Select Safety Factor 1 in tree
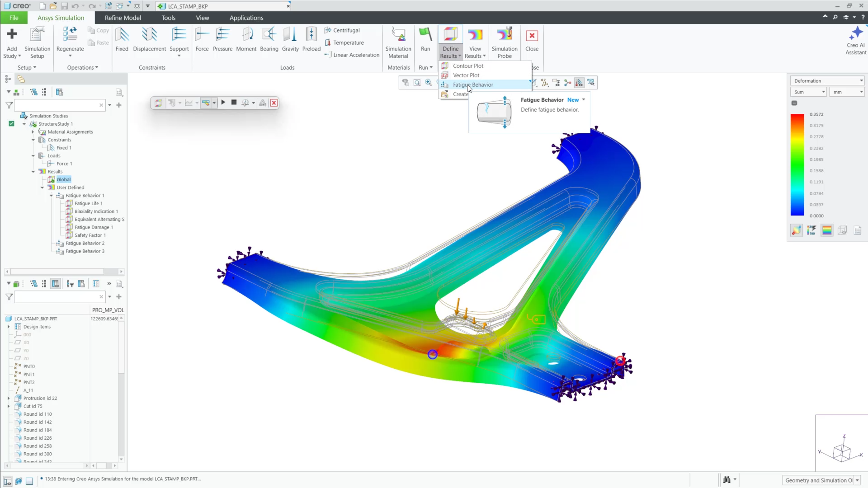This screenshot has width=868, height=488. click(x=90, y=235)
